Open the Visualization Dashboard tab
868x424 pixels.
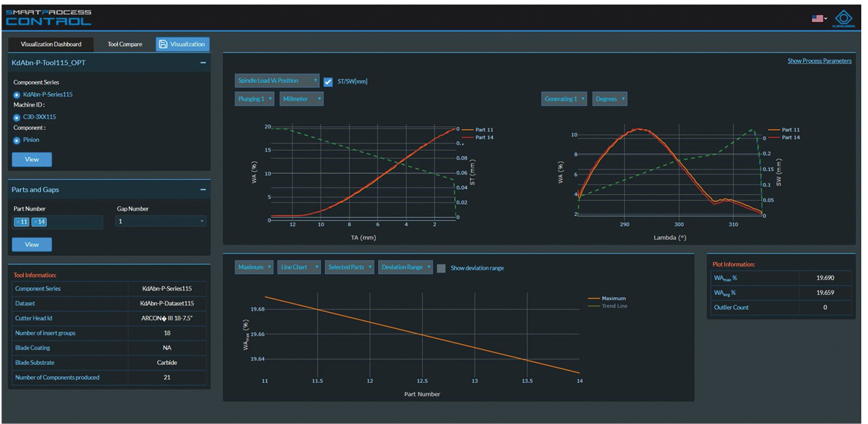click(x=51, y=44)
